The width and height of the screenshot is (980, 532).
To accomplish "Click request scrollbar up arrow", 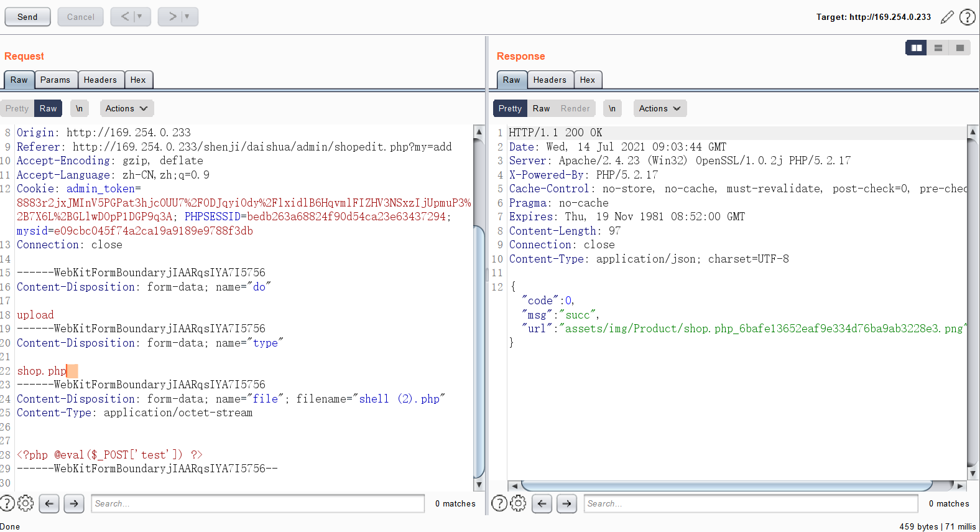I will 479,131.
